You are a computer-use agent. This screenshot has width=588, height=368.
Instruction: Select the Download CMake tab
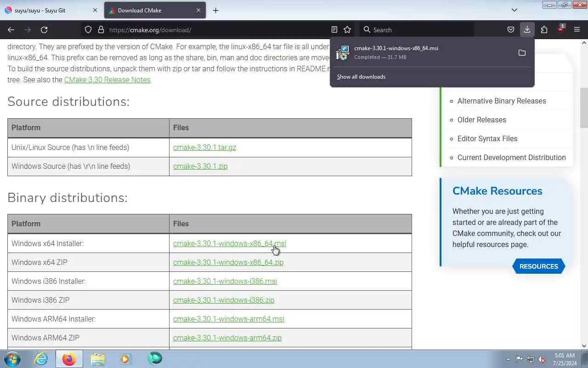(x=155, y=10)
